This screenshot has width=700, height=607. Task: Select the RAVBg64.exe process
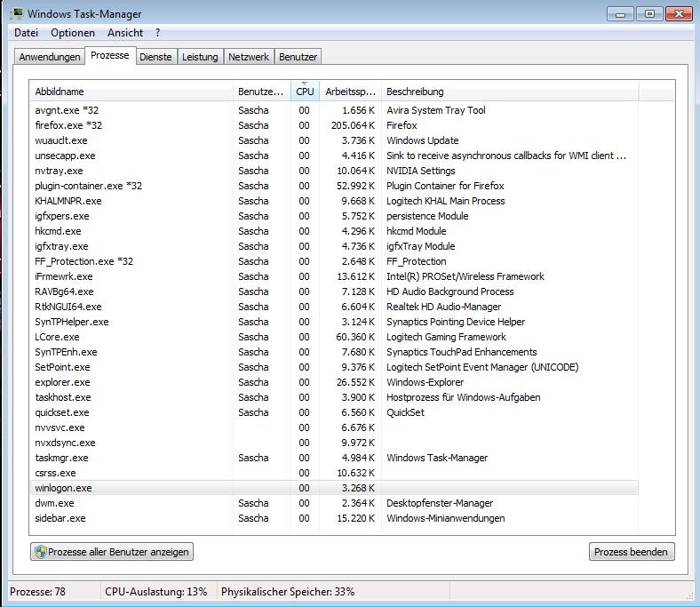click(x=334, y=292)
